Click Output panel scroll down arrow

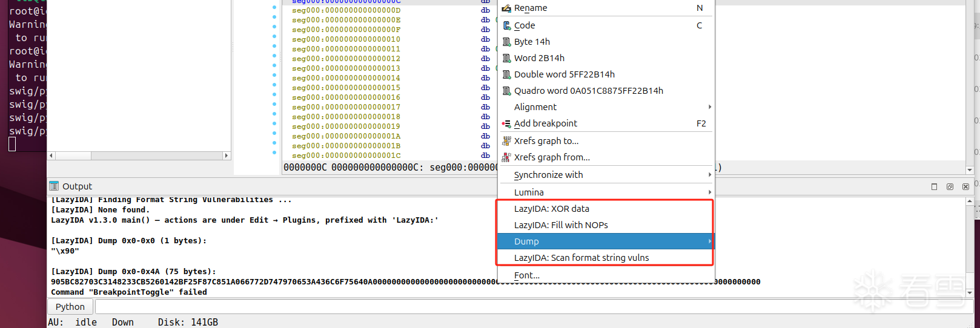970,292
